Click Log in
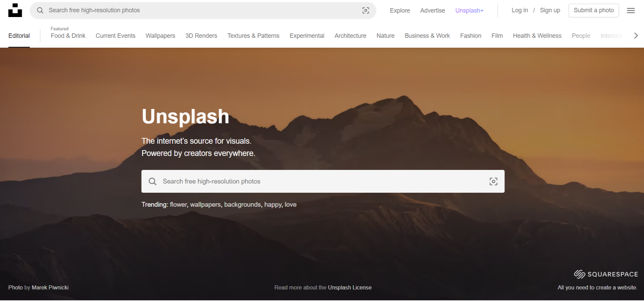 pyautogui.click(x=519, y=10)
